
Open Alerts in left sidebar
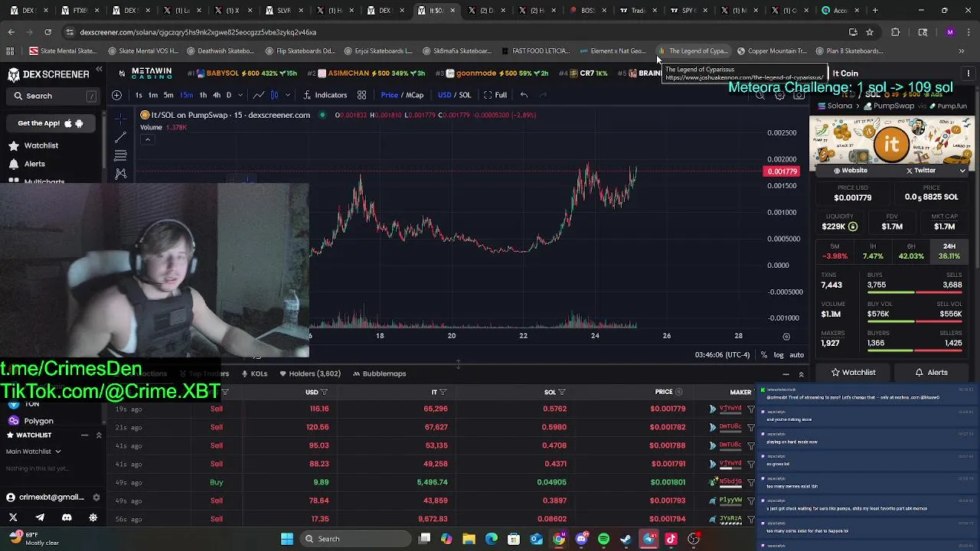click(x=28, y=164)
